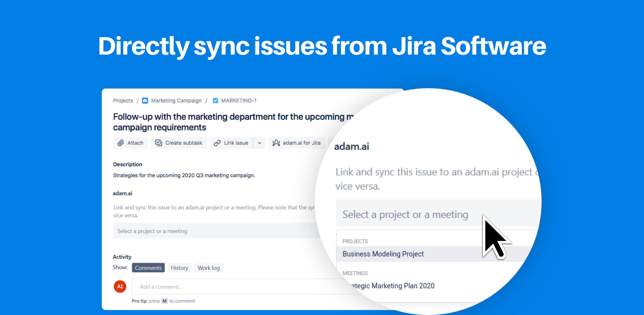Open the Marketing Campaign breadcrumb link
The image size is (644, 315).
176,100
